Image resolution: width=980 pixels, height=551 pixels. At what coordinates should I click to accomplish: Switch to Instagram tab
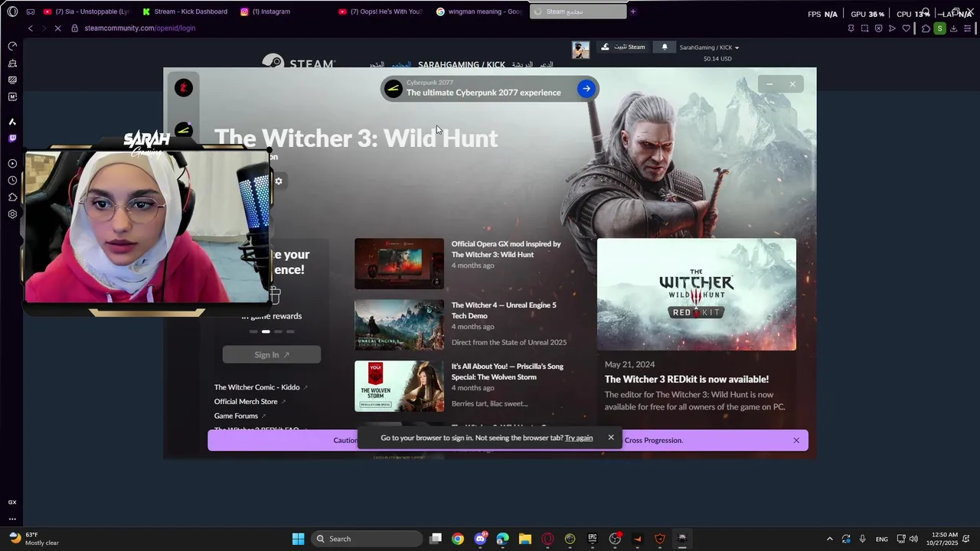(267, 11)
